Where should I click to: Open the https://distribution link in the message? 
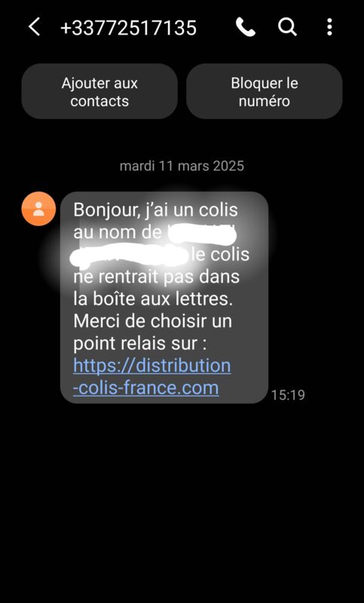152,366
